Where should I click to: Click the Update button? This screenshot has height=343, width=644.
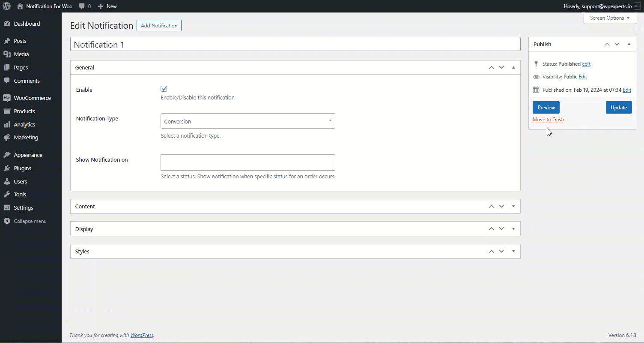(619, 108)
